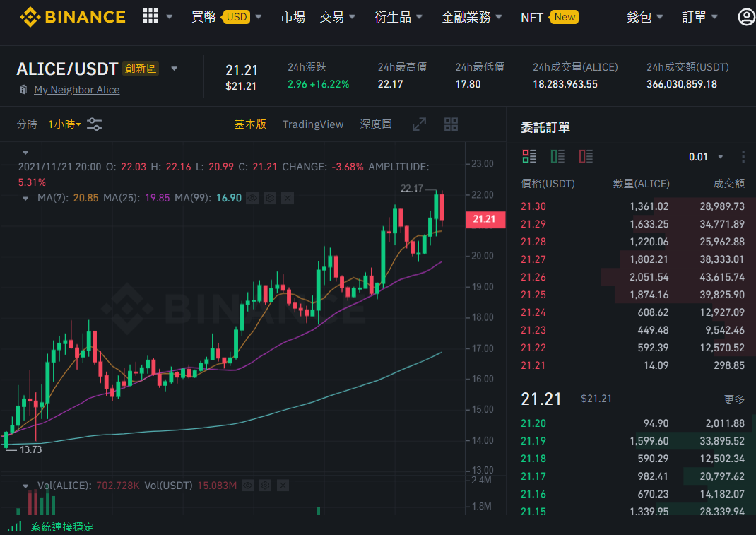Open the 衍生品 derivatives menu

(398, 17)
